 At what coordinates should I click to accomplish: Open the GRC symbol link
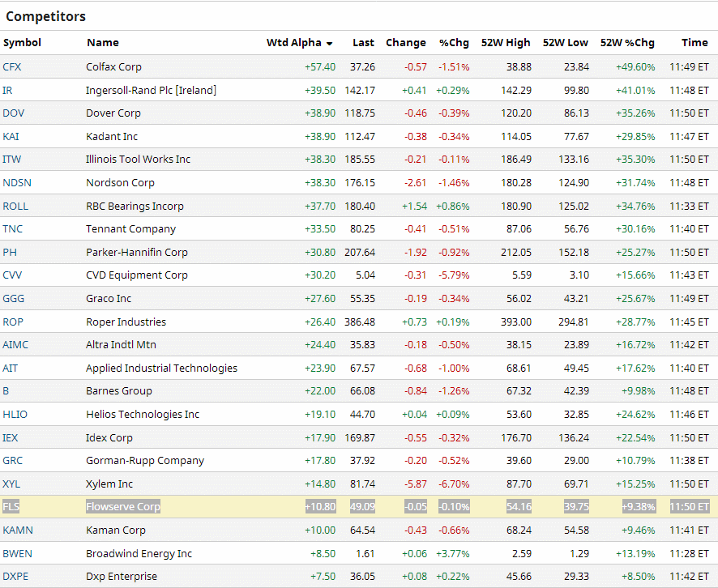pyautogui.click(x=12, y=460)
